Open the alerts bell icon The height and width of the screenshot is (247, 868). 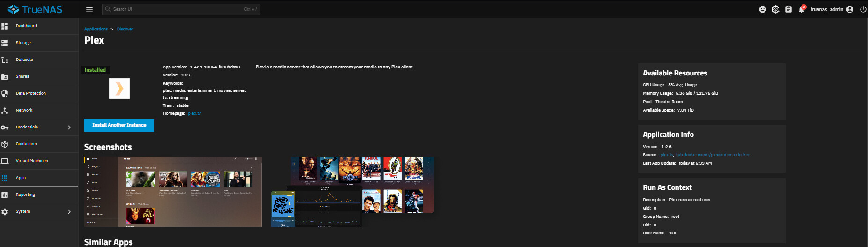coord(802,9)
